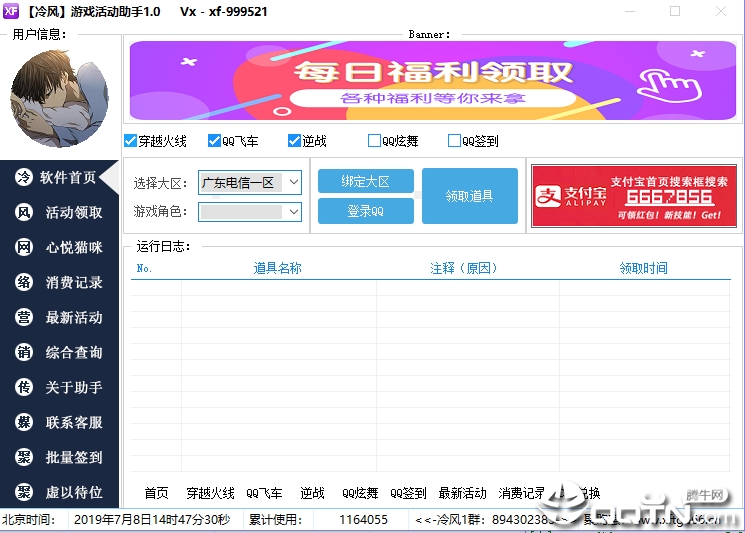Uncheck the 逆战 checkbox
This screenshot has width=745, height=533.
pos(294,141)
